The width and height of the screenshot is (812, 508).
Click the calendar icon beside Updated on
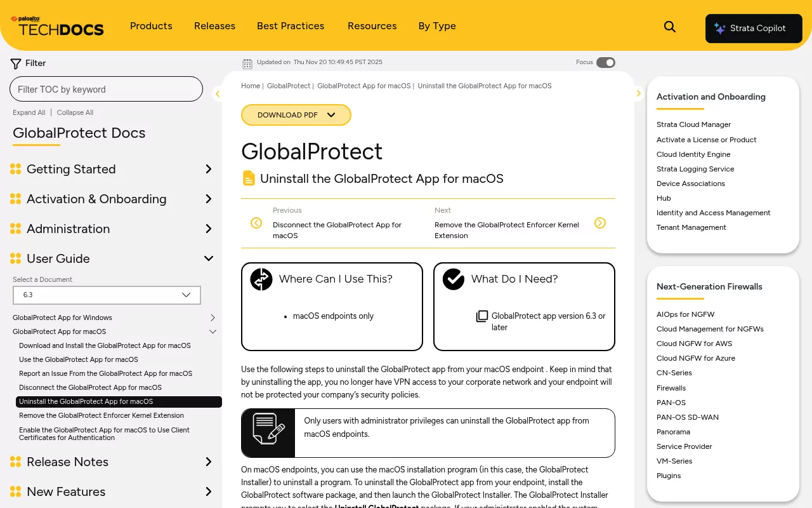[247, 63]
